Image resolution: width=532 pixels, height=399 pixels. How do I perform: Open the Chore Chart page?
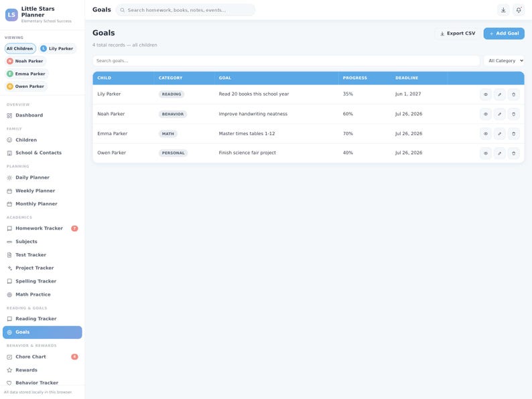pos(42,357)
